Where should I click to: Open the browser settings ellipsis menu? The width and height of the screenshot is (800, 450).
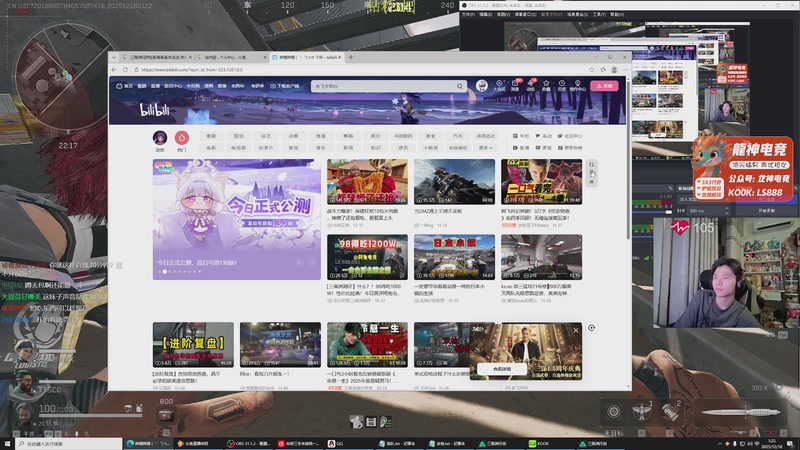[x=625, y=69]
